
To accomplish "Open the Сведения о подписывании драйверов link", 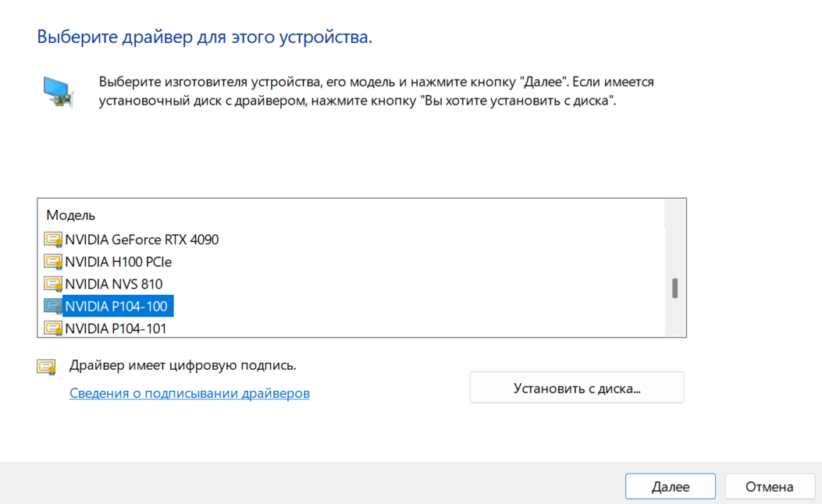I will click(x=190, y=393).
